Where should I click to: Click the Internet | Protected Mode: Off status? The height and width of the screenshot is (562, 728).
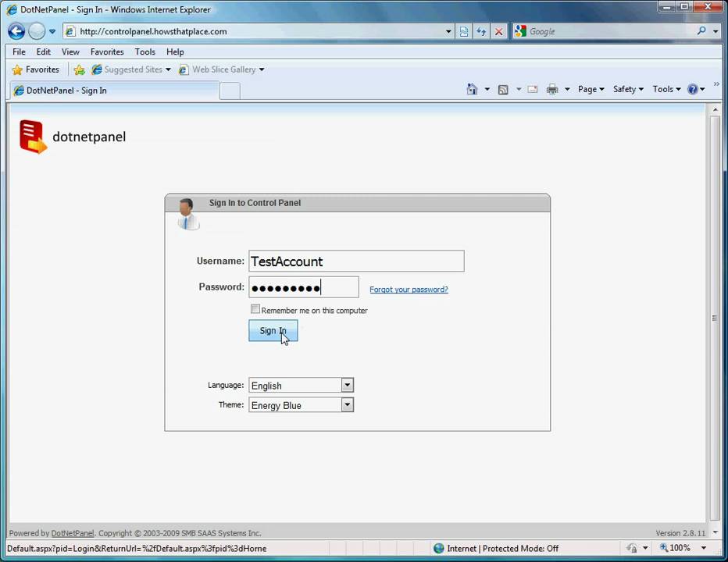pyautogui.click(x=496, y=549)
